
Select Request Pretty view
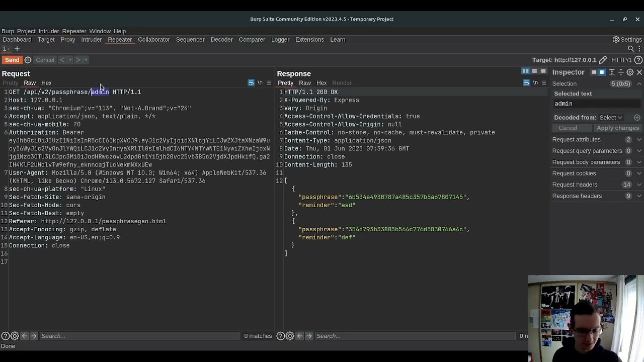[10, 83]
